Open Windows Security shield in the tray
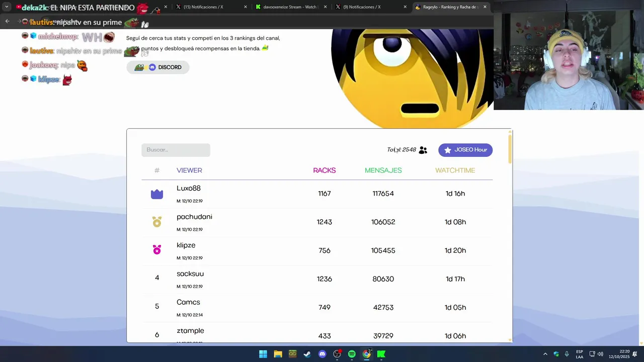This screenshot has height=362, width=644. click(556, 354)
